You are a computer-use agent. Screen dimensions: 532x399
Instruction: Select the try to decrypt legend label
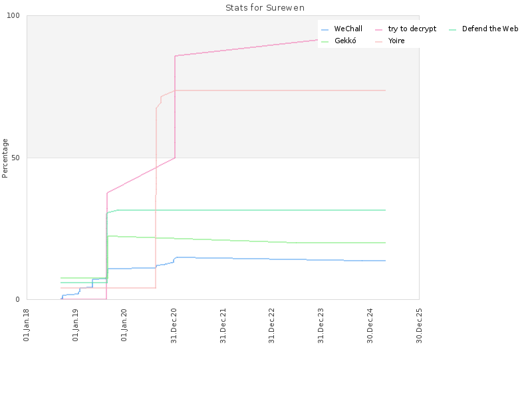[x=412, y=29]
